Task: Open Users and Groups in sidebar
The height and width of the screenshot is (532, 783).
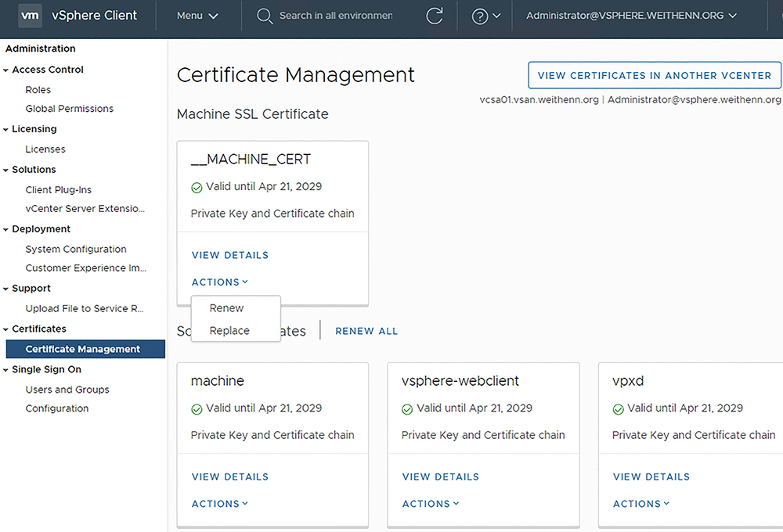Action: coord(67,390)
